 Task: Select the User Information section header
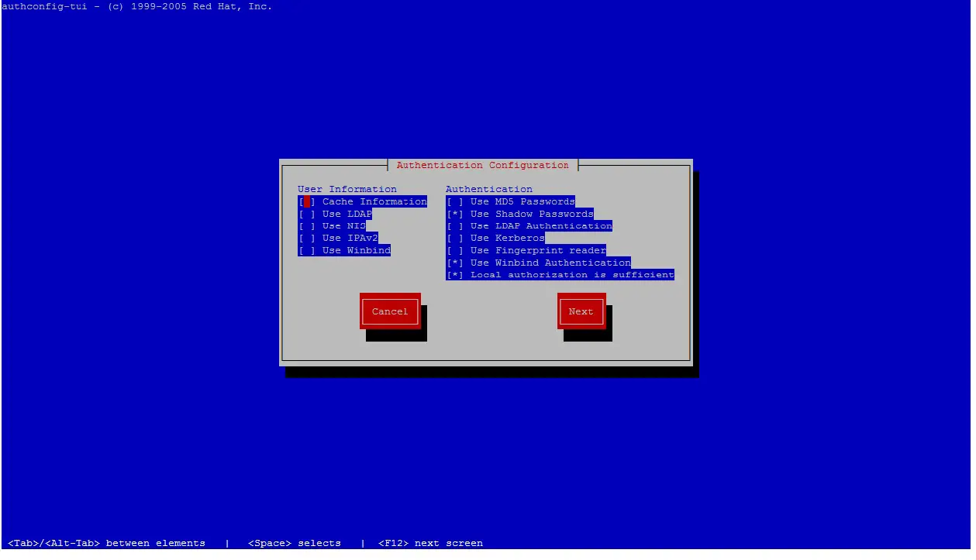[x=347, y=188]
